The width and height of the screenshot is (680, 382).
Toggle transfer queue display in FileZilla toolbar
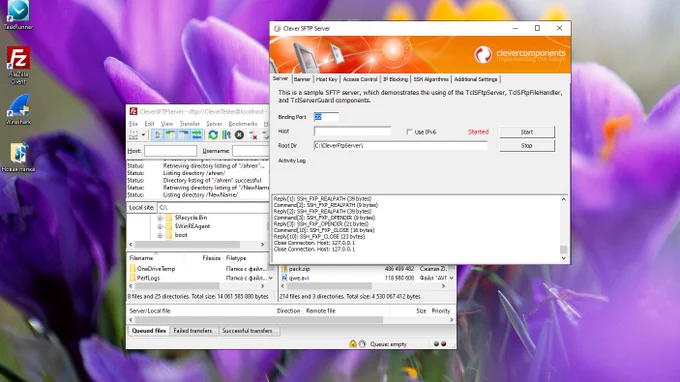[196, 135]
